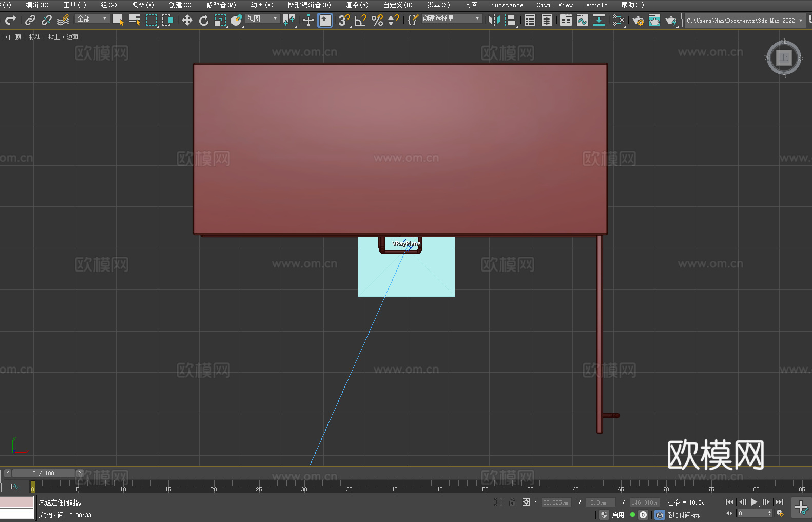Click the [标准] viewport shading label
This screenshot has width=812, height=522.
coord(35,37)
